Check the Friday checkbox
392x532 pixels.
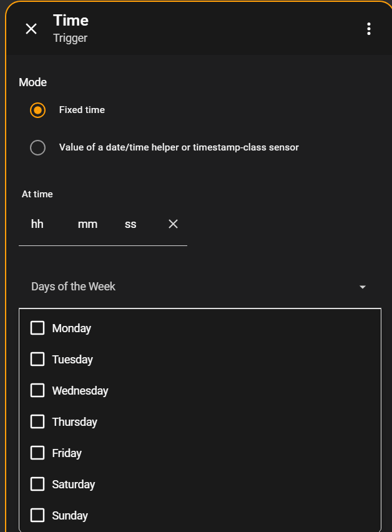[37, 453]
